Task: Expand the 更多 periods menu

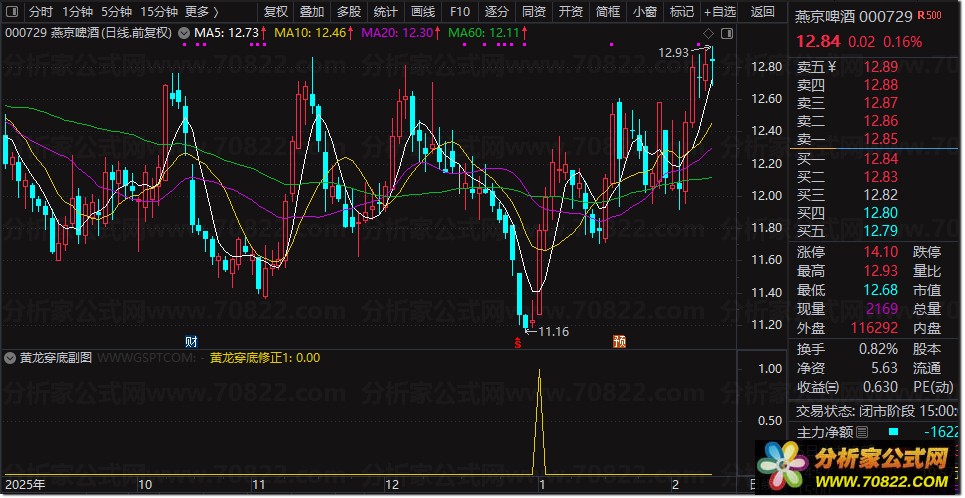Action: pyautogui.click(x=202, y=12)
